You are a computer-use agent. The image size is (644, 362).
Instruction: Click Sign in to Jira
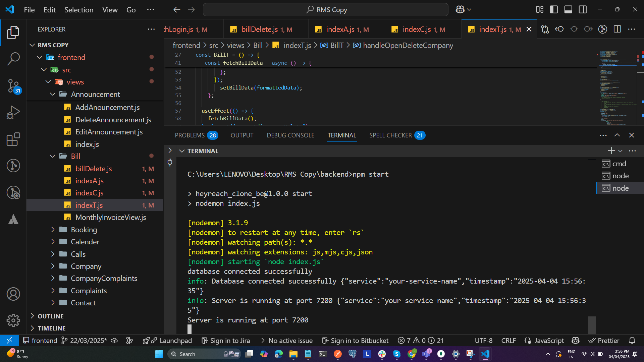(226, 341)
